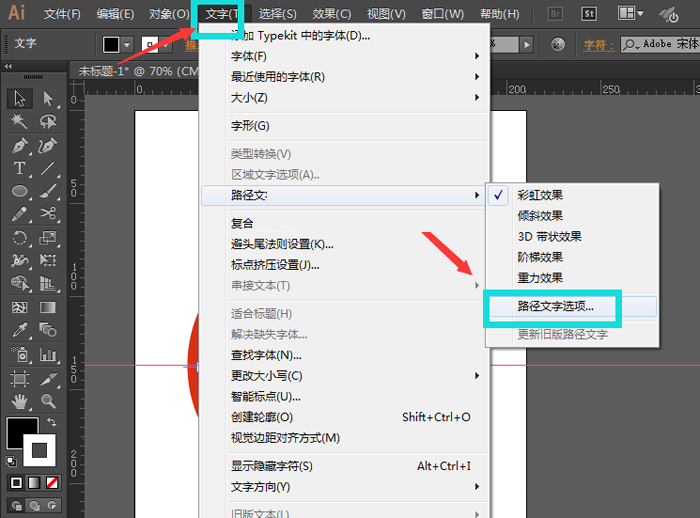Open the 窗口(W) menu

[442, 14]
